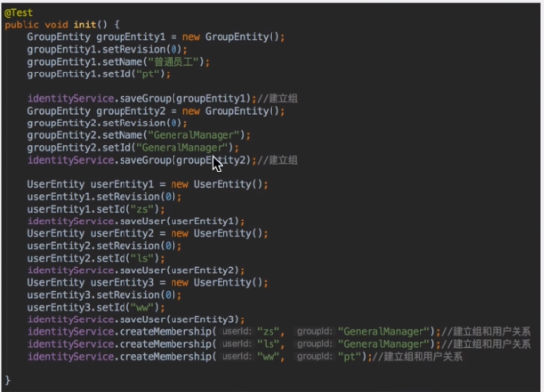Image resolution: width=544 pixels, height=392 pixels.
Task: Click identityService.saveGroup(groupEntity2) line
Action: point(163,160)
